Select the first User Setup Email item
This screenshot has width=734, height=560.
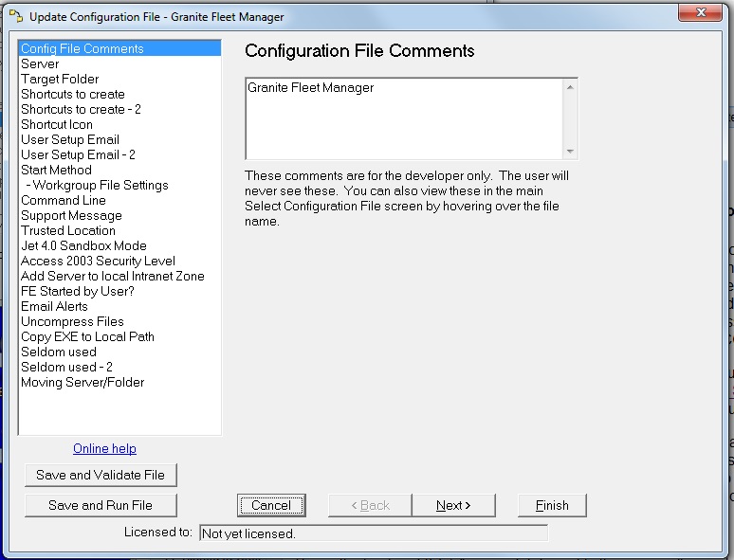tap(119, 139)
